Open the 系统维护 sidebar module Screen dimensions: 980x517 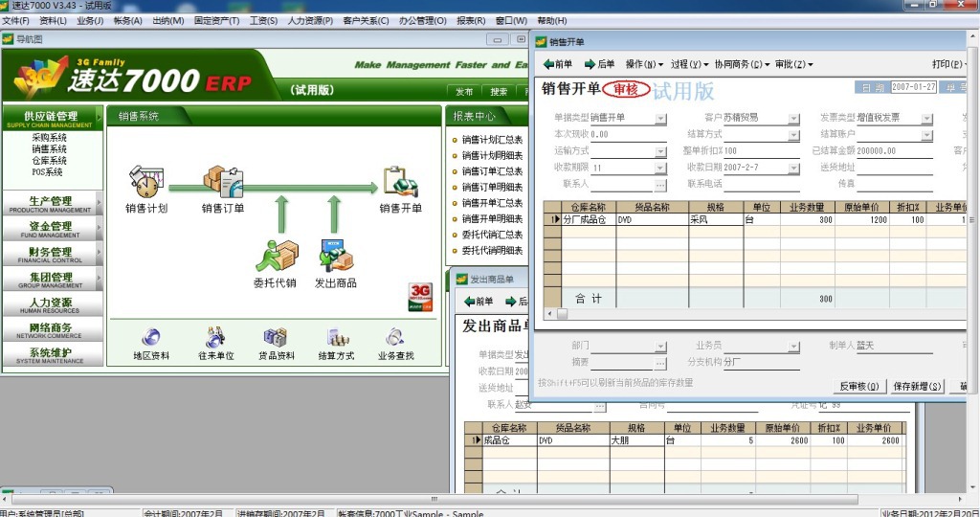coord(53,355)
